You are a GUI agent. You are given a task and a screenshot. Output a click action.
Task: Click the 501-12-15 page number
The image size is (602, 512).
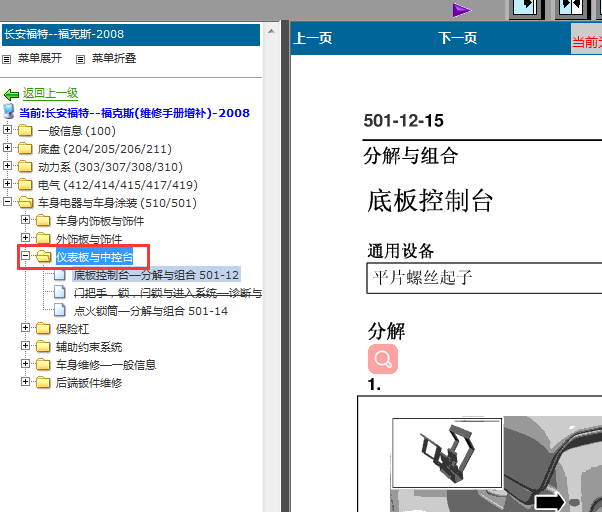pyautogui.click(x=404, y=121)
